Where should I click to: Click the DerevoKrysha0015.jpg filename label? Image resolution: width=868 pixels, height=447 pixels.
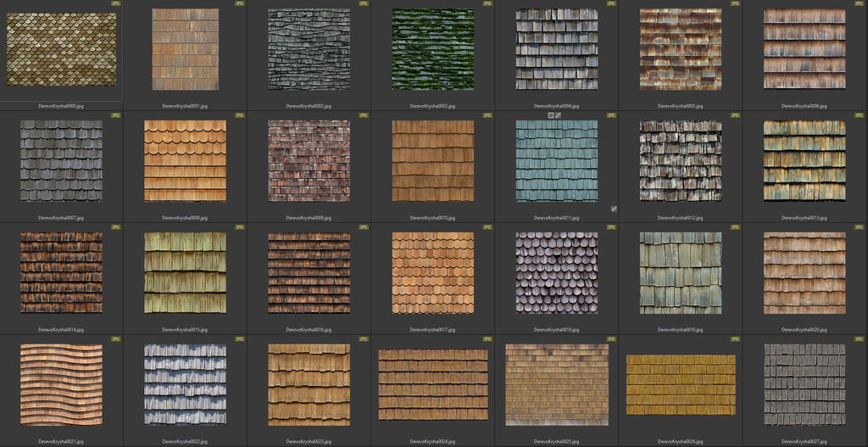186,329
